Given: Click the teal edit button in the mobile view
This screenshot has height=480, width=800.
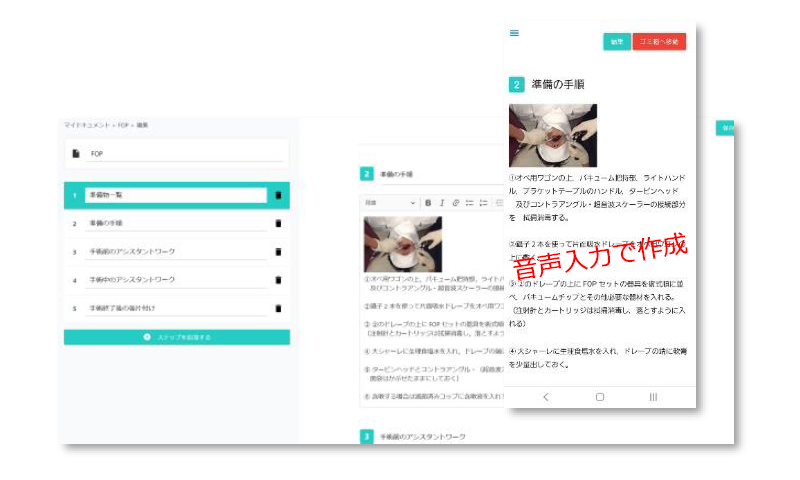Looking at the screenshot, I should pos(617,42).
